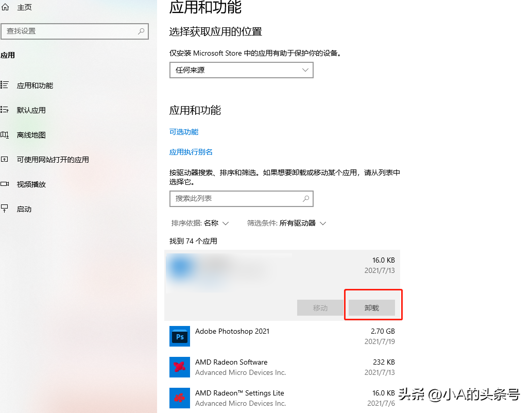Click the 视频播放 camera icon
Image resolution: width=532 pixels, height=413 pixels.
click(5, 184)
